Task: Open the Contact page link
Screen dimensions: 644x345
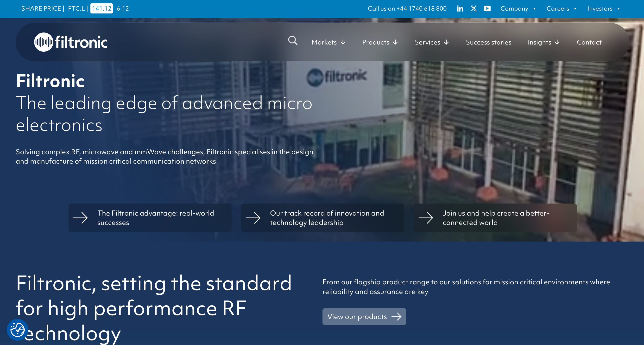Action: pos(589,42)
